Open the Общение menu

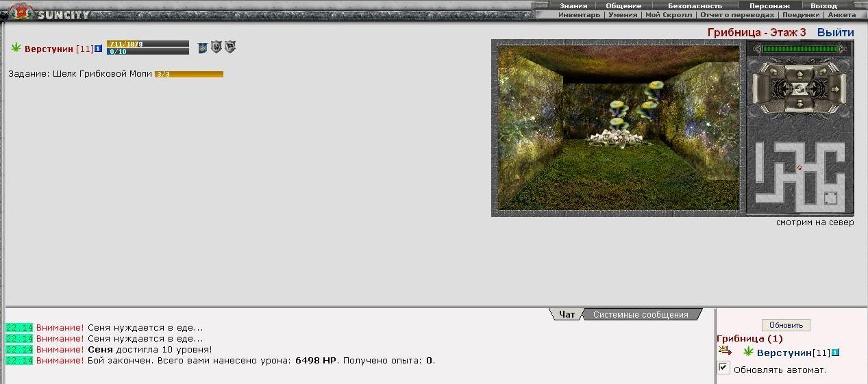623,5
